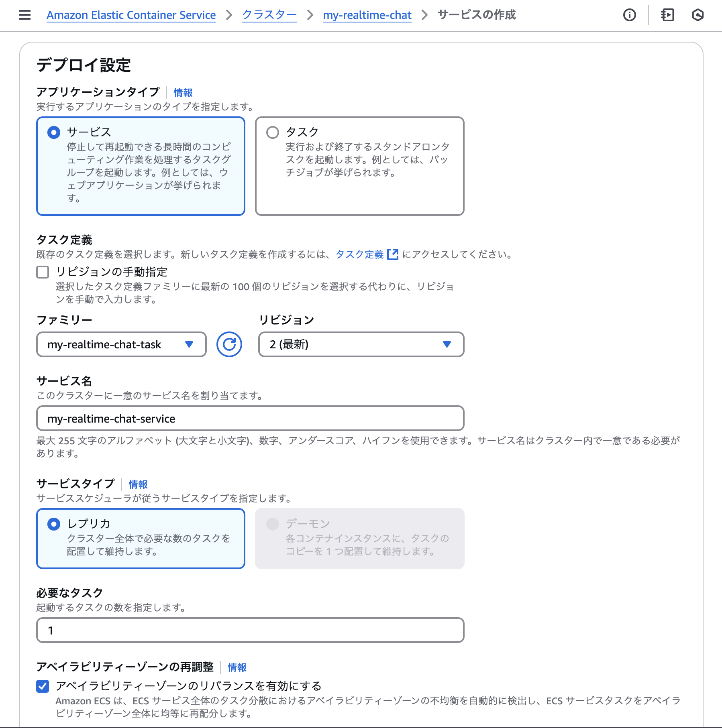
Task: Refresh the task definition family list
Action: pos(229,344)
